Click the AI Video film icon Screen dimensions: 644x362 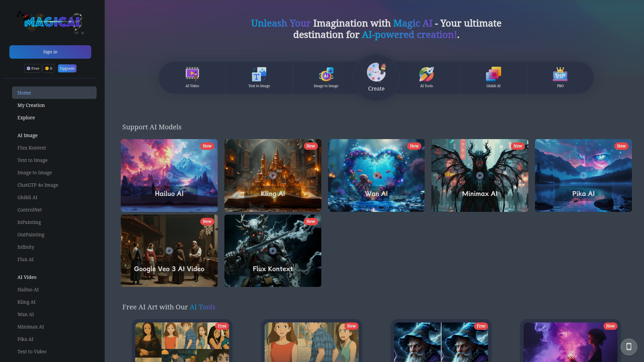pos(192,74)
